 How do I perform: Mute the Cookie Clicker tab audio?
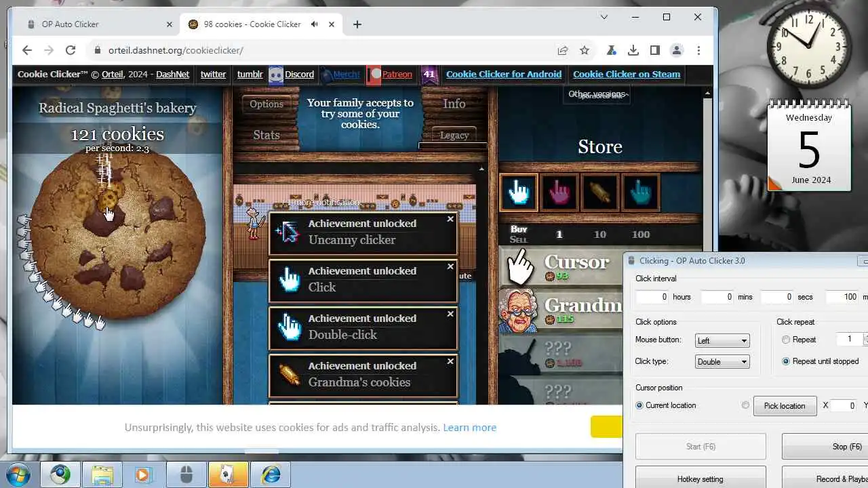point(315,24)
